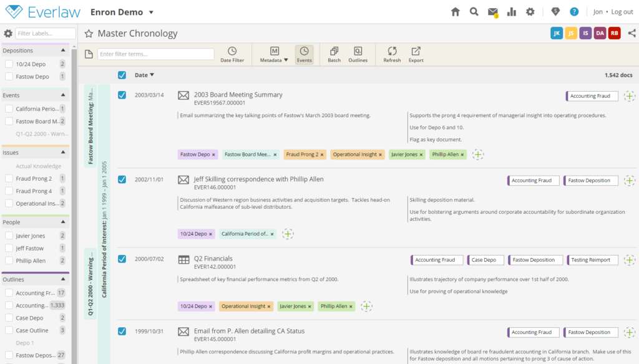Click the Everlaw logo
This screenshot has width=639, height=364.
pos(43,12)
